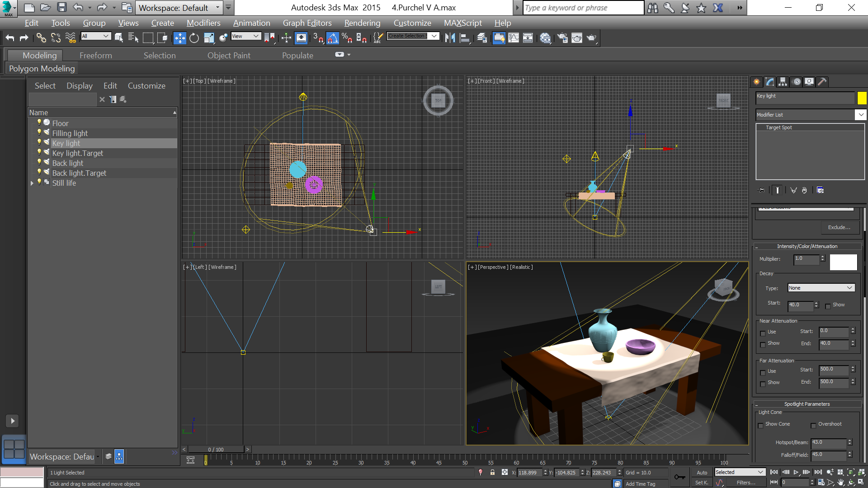Enable Far Attenuation Use checkbox
The width and height of the screenshot is (868, 488).
(x=763, y=372)
